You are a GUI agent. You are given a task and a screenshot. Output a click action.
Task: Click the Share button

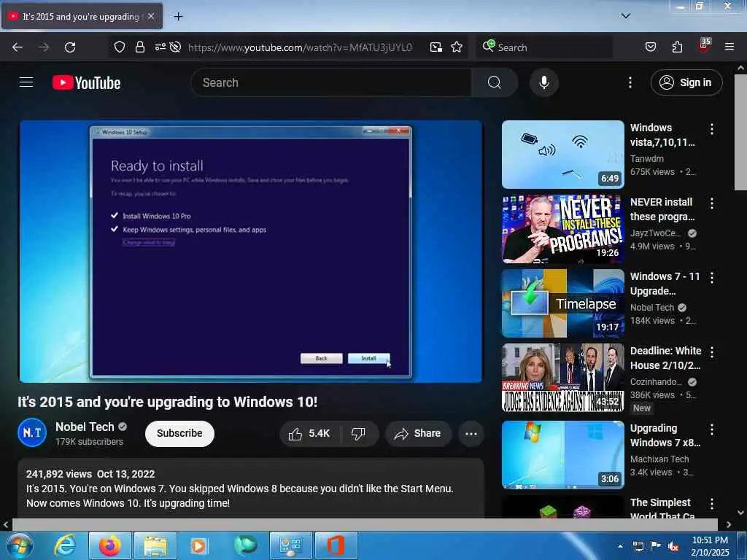click(418, 433)
